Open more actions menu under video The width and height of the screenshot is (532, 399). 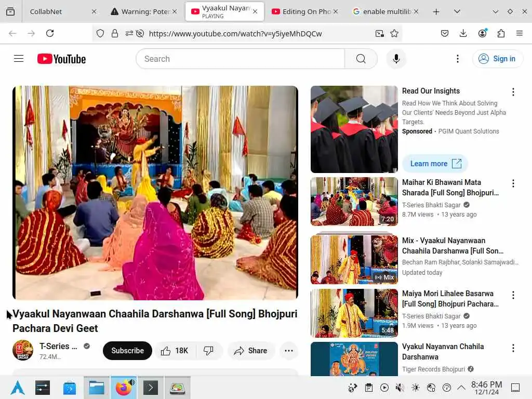point(289,351)
